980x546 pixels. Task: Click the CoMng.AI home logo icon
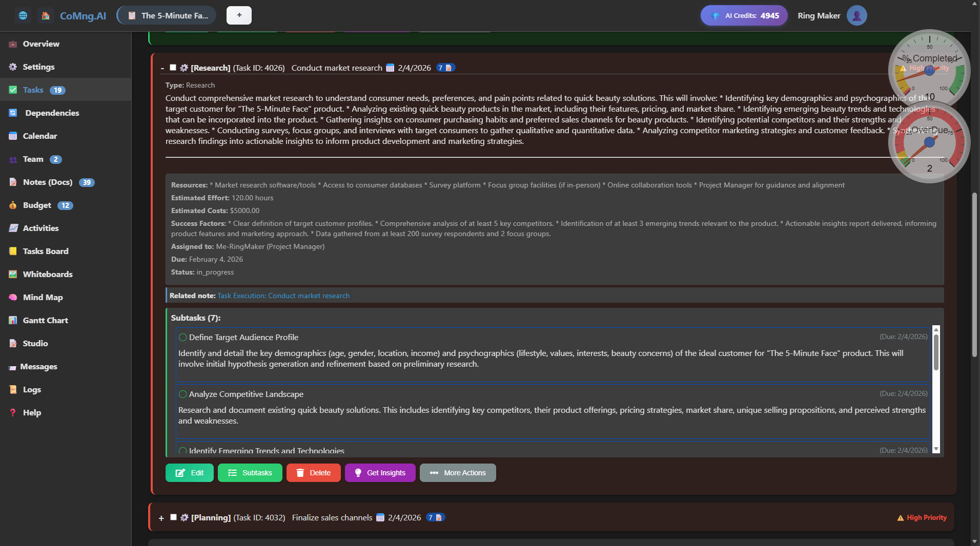click(x=46, y=15)
